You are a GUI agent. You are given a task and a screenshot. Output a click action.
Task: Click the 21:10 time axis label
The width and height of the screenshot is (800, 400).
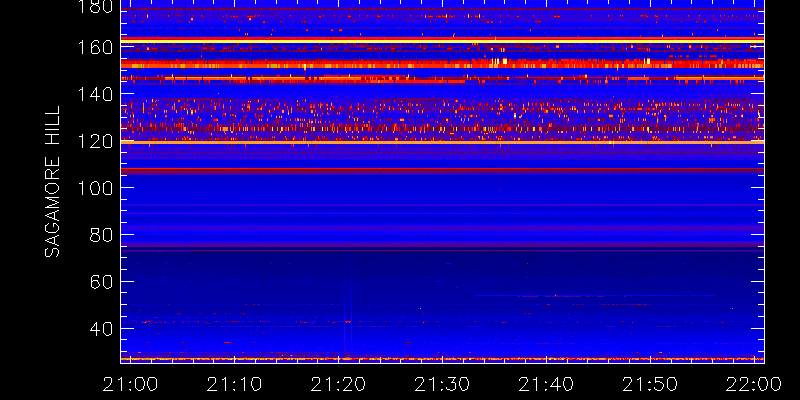(x=234, y=384)
